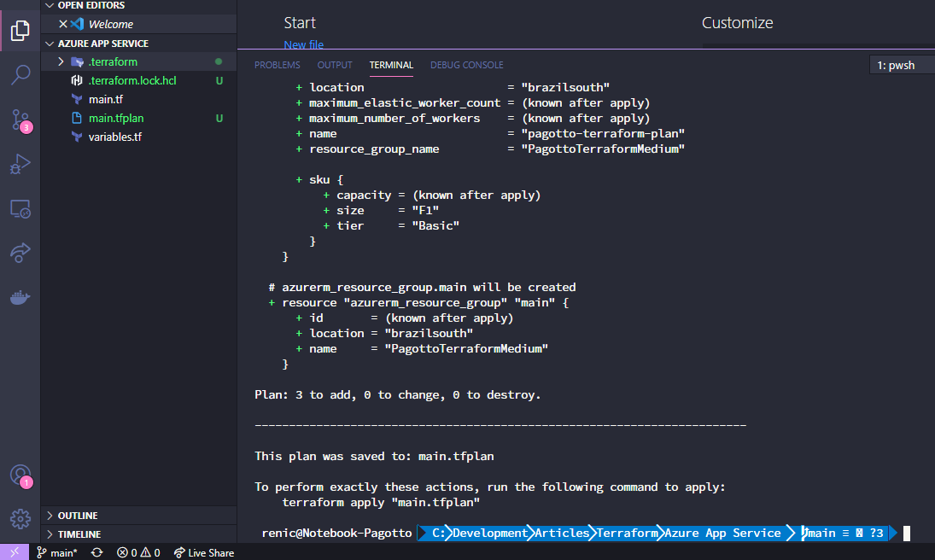Click the Start heading on Welcome page
The image size is (935, 560).
[300, 23]
